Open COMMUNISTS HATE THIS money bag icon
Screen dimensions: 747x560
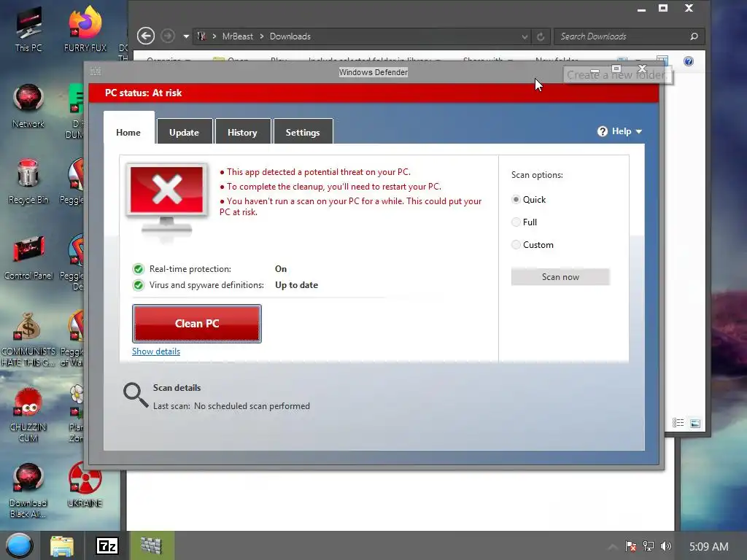28,339
